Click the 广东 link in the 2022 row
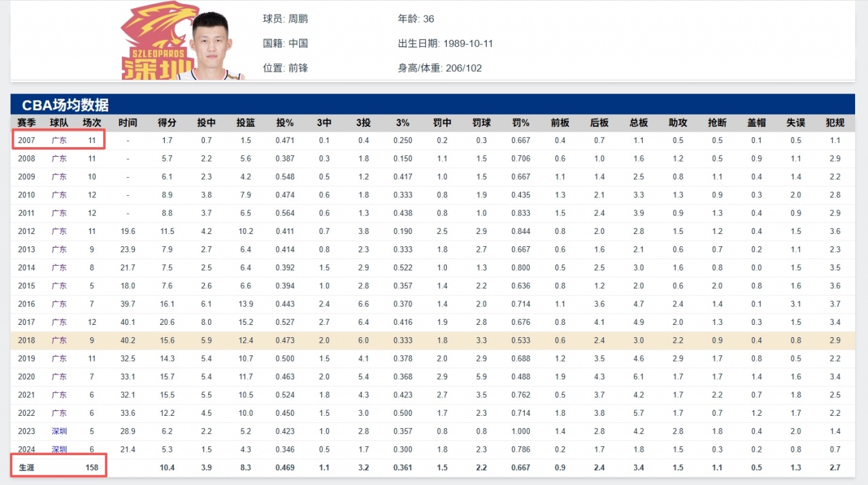868x485 pixels. pyautogui.click(x=59, y=413)
